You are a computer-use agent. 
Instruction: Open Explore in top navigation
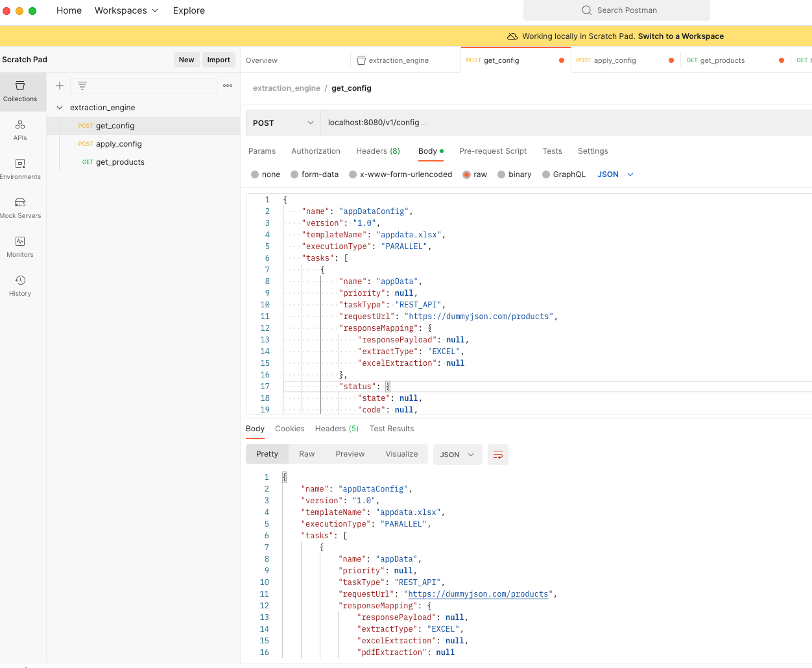click(189, 10)
